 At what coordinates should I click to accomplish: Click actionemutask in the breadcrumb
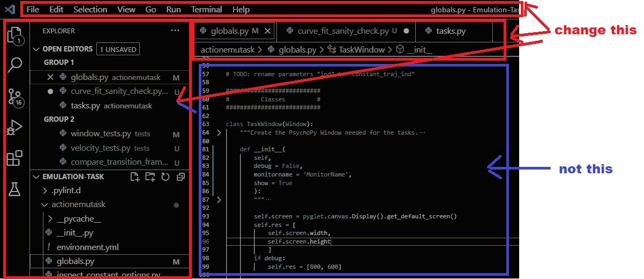click(228, 49)
